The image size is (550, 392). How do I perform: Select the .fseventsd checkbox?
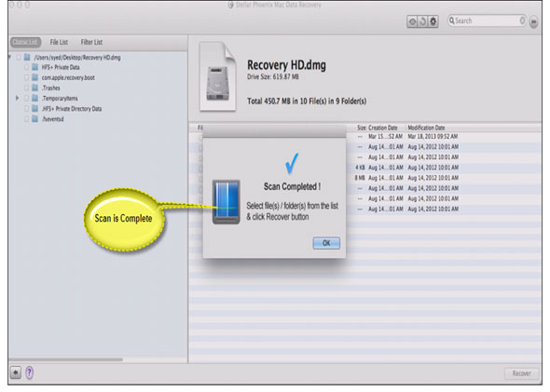click(x=26, y=119)
